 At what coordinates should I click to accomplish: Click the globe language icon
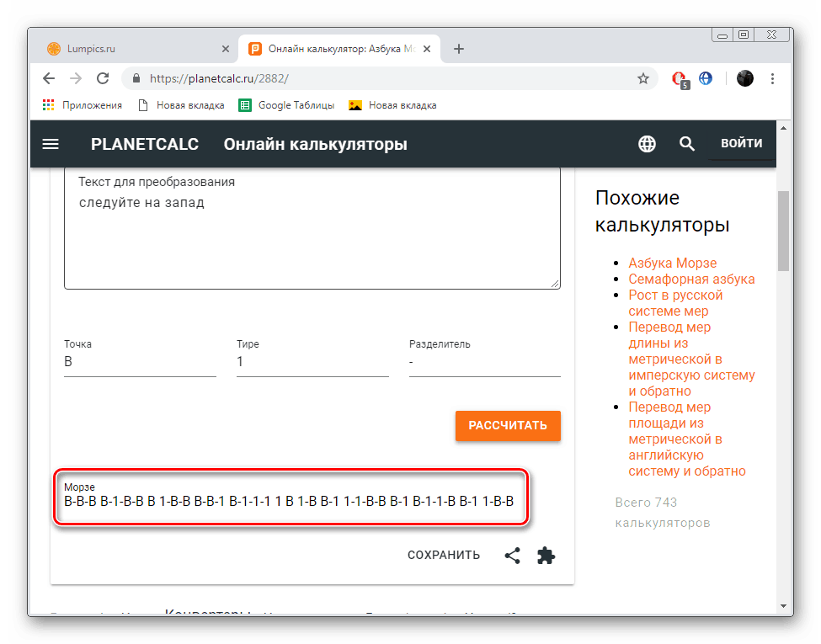tap(647, 144)
